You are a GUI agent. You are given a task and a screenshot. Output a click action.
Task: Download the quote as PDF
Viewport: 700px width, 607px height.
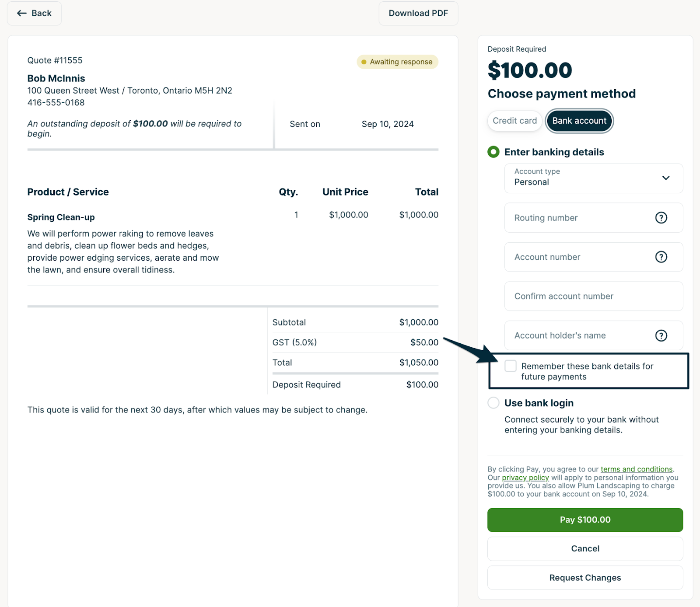click(418, 13)
